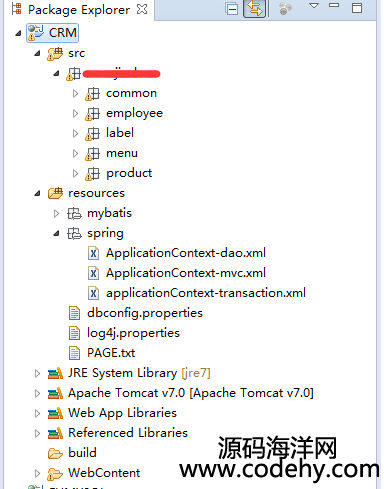
Task: Expand JRE System Library node
Action: pyautogui.click(x=38, y=373)
